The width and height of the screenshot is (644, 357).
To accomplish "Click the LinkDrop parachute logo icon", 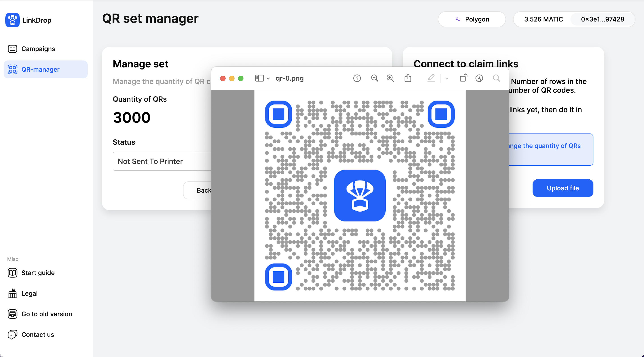I will coord(12,20).
